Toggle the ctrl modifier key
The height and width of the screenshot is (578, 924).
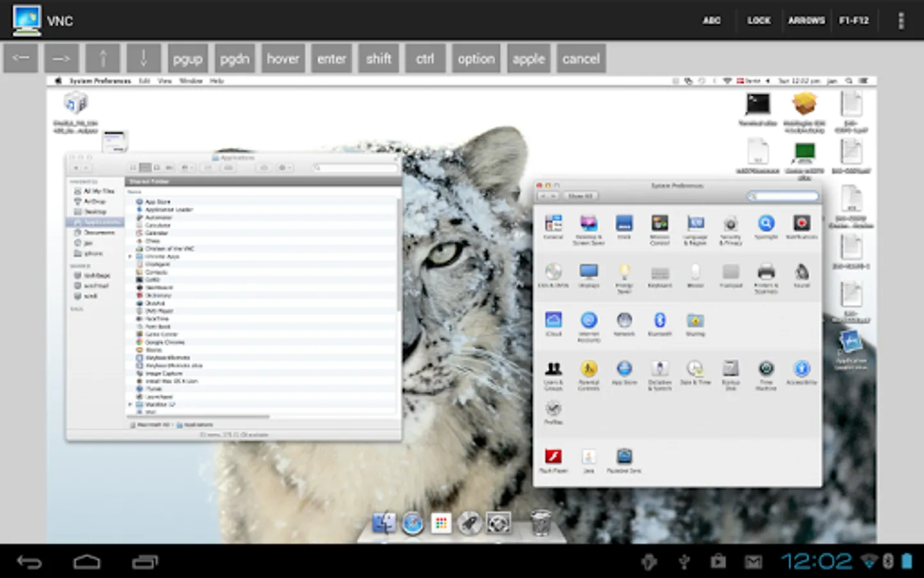click(425, 59)
